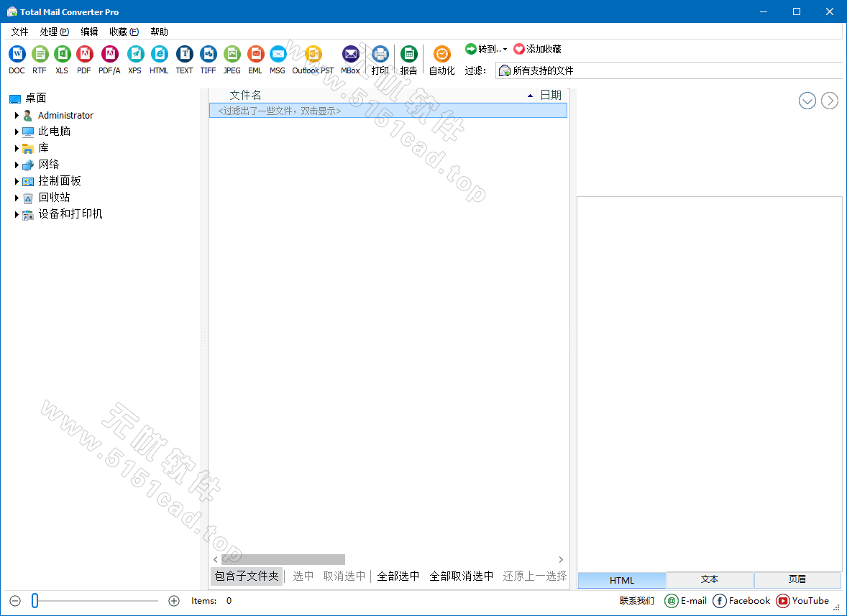The image size is (847, 616).
Task: Click the 报告 report icon
Action: click(409, 54)
